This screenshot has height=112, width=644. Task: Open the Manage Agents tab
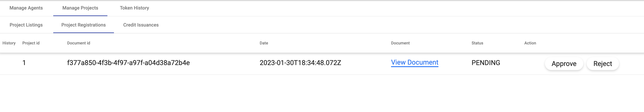point(26,8)
